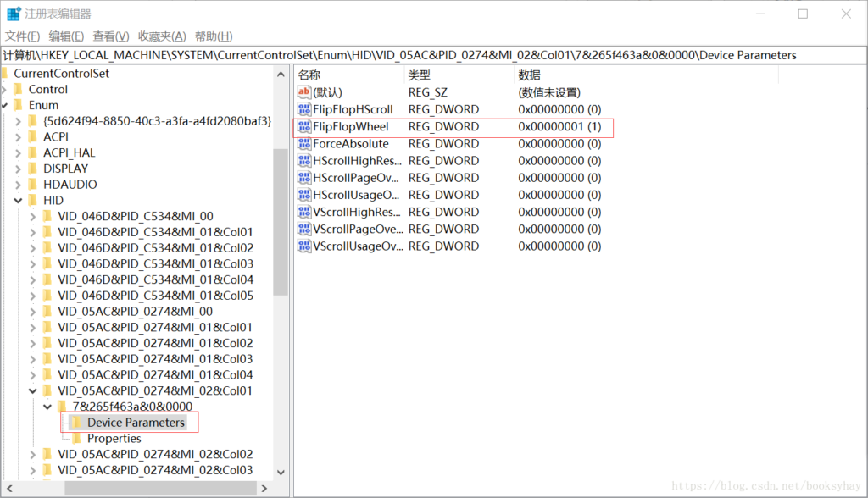
Task: Open the 文件(F) menu
Action: [x=23, y=36]
